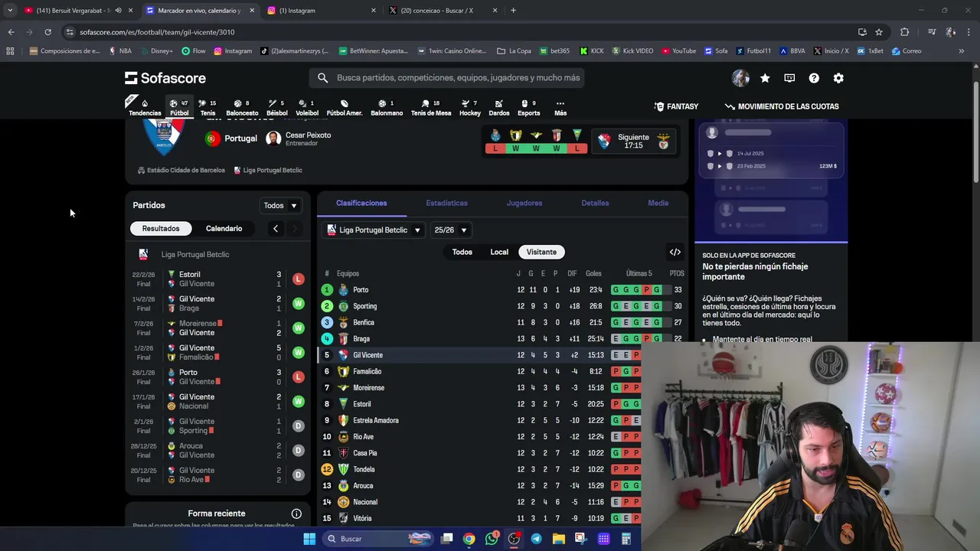Open FANTASY link
The image size is (980, 551).
click(x=676, y=106)
